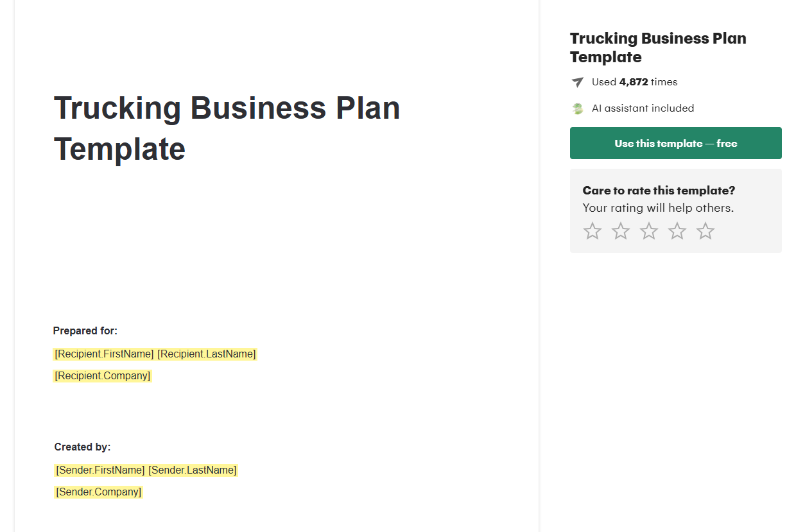The image size is (796, 532).
Task: Click the AI assistant icon
Action: tap(578, 108)
